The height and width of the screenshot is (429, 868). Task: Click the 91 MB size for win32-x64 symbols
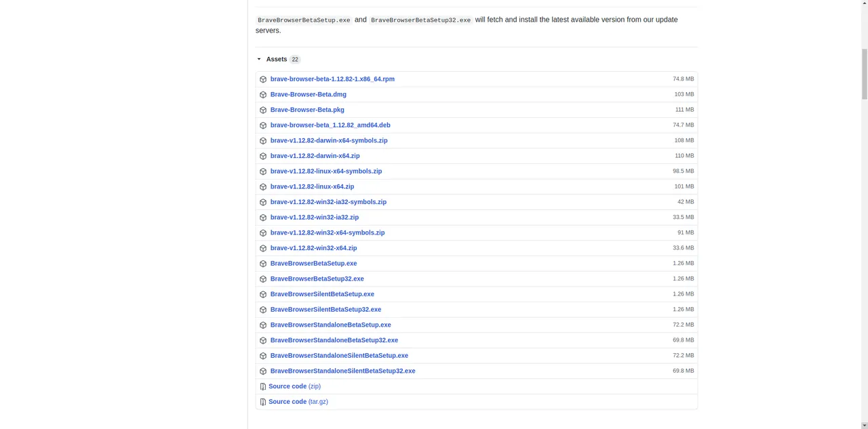tap(686, 232)
